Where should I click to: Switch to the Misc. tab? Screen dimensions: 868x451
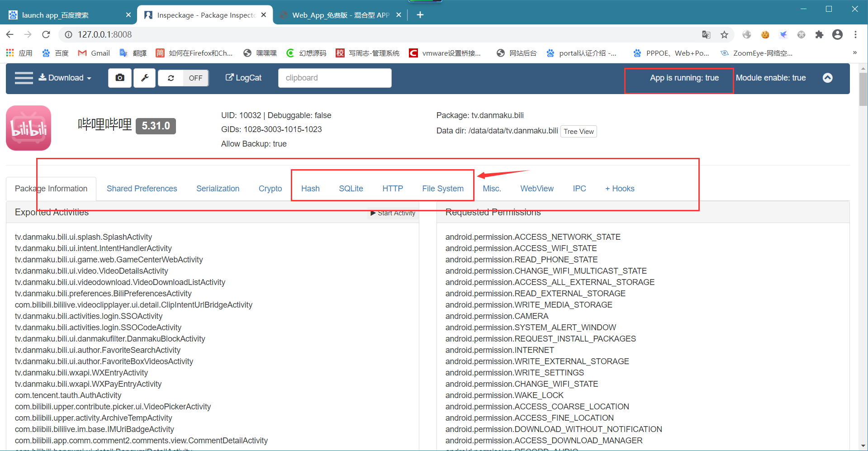tap(492, 189)
